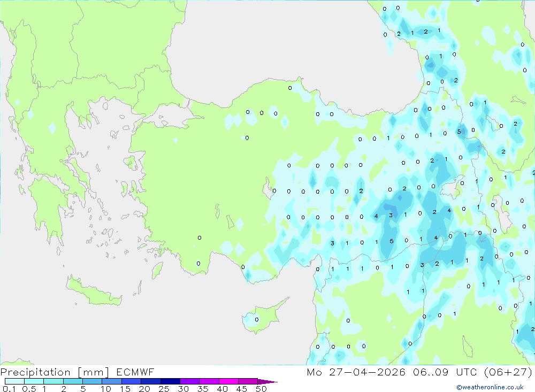Choose the 25–30 mm navy legend swatch
The width and height of the screenshot is (535, 392).
(170, 381)
